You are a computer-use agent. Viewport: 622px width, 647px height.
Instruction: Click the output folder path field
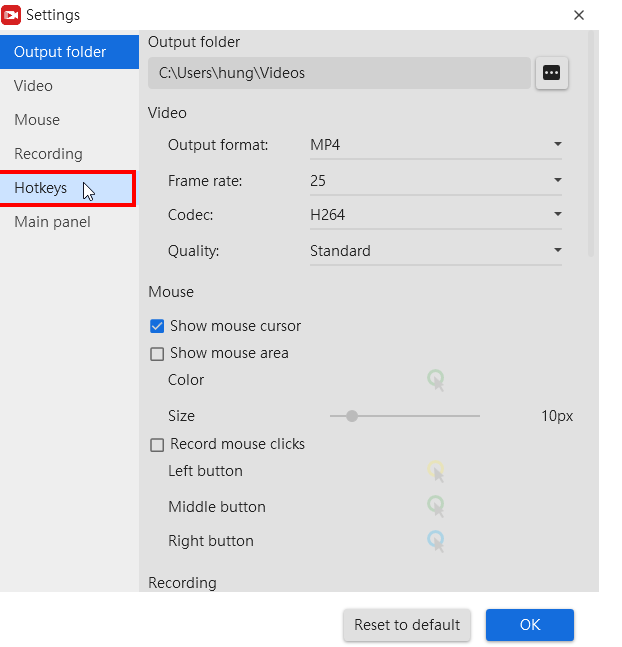click(x=339, y=73)
